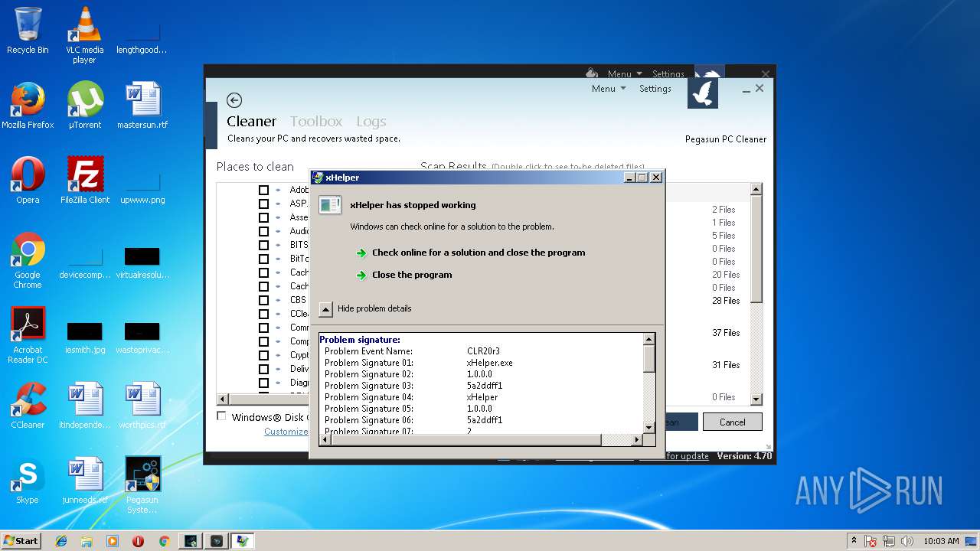This screenshot has height=551, width=980.
Task: Click the xHelper taskbar button
Action: click(x=243, y=541)
